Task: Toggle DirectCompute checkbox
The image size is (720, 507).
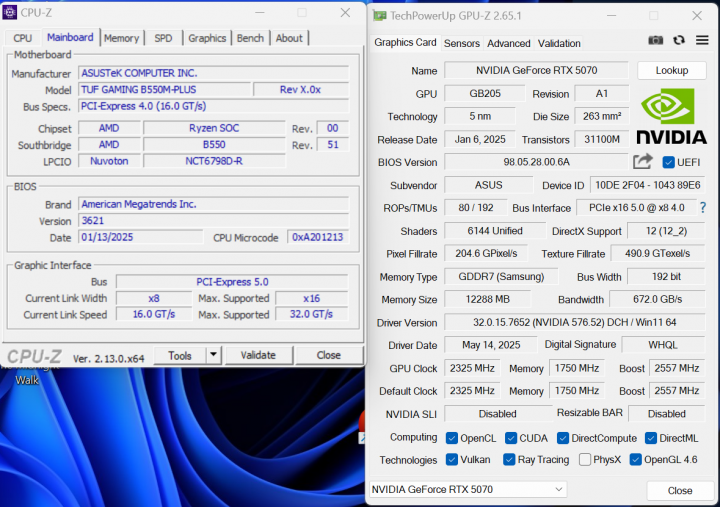Action: pos(562,438)
